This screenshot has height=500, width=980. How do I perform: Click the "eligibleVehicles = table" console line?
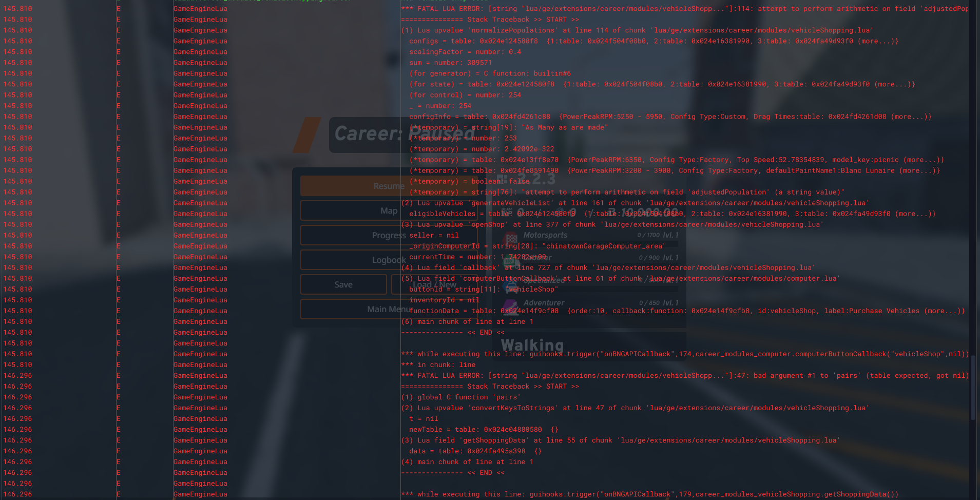click(672, 214)
